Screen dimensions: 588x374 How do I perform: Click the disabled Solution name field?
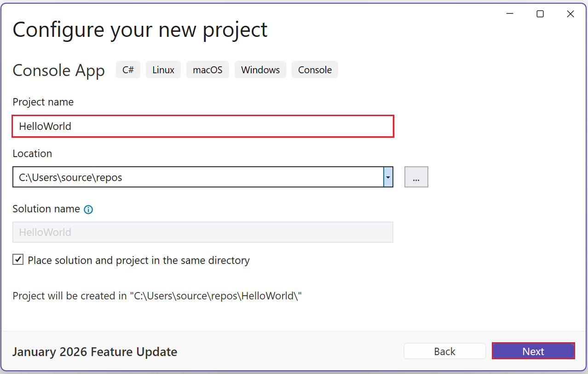202,232
